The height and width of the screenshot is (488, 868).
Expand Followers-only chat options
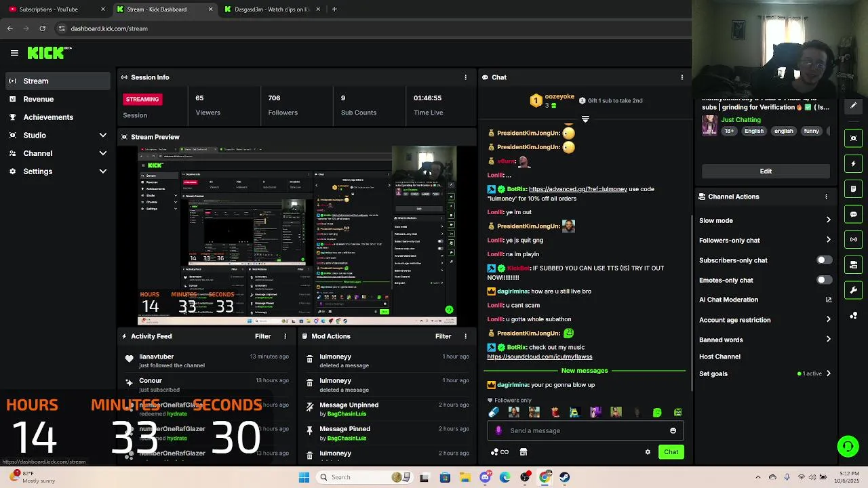tap(829, 240)
